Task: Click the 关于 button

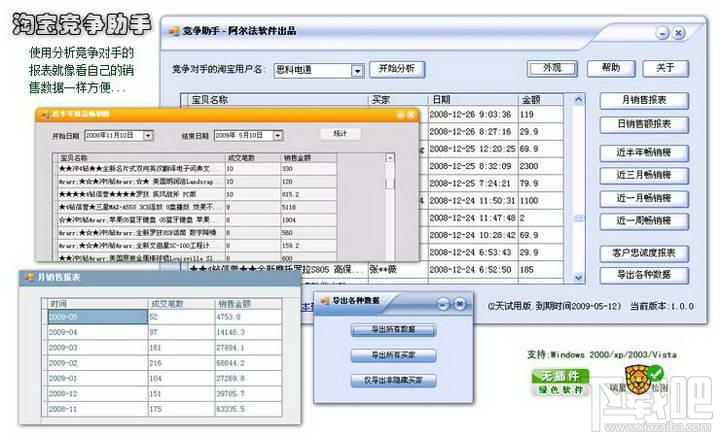Action: pos(665,68)
